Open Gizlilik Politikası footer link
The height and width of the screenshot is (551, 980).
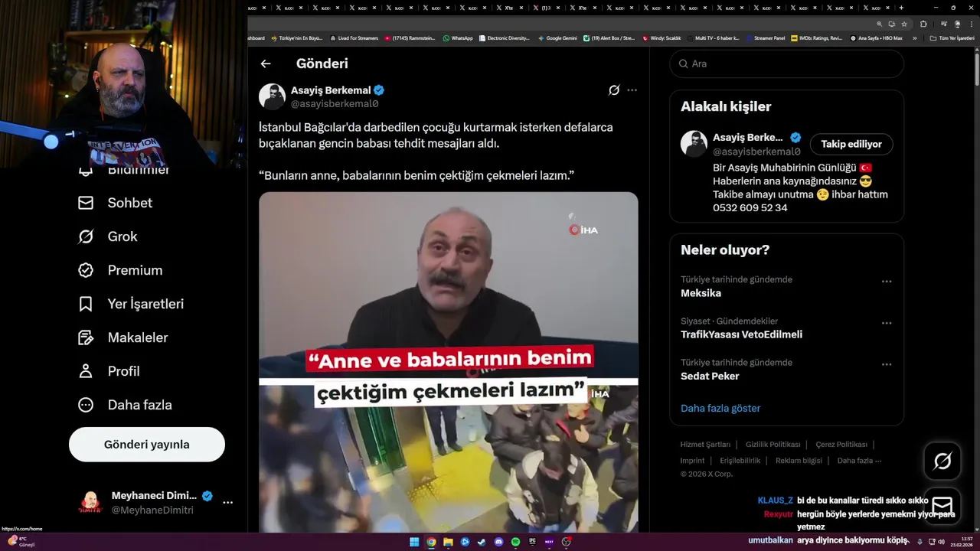pyautogui.click(x=773, y=445)
